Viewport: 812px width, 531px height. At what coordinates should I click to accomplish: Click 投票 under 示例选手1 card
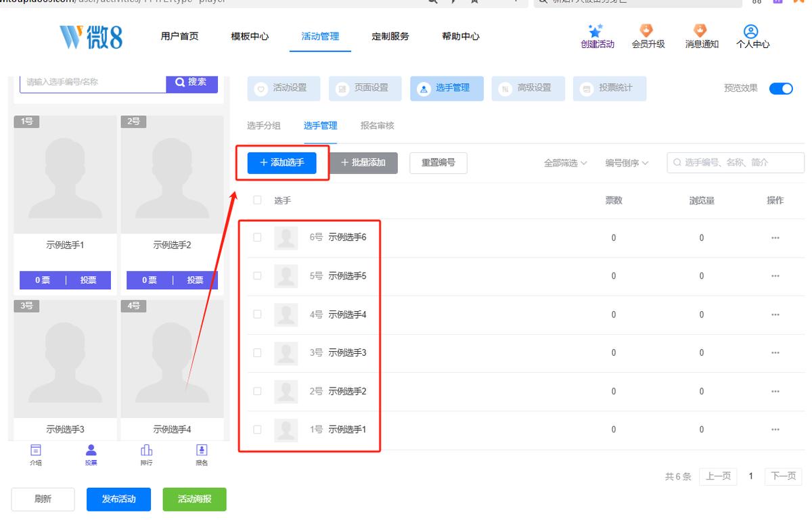(x=88, y=280)
